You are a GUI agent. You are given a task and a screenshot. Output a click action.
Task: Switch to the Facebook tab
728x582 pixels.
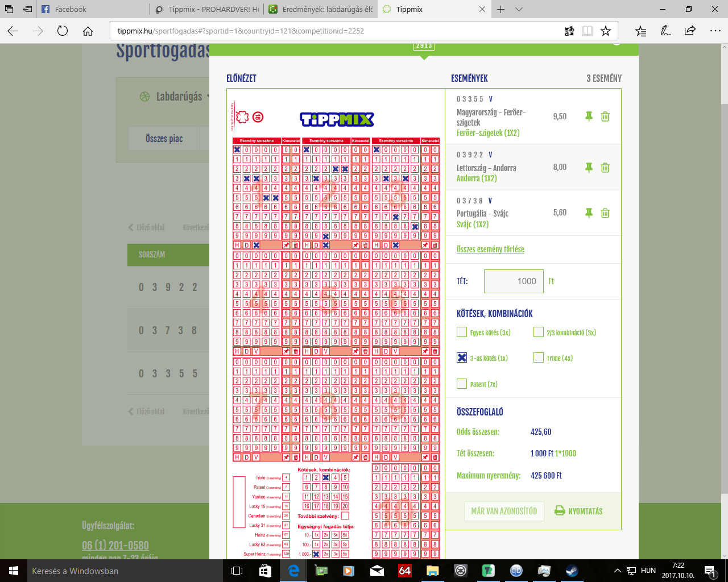click(94, 9)
